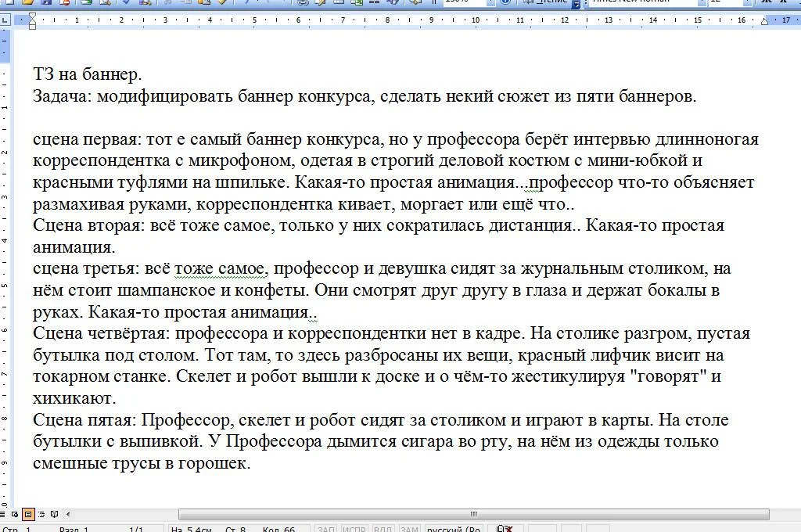This screenshot has height=532, width=801.
Task: Toggle the ЗАМ overtype mode indicator
Action: coord(408,529)
